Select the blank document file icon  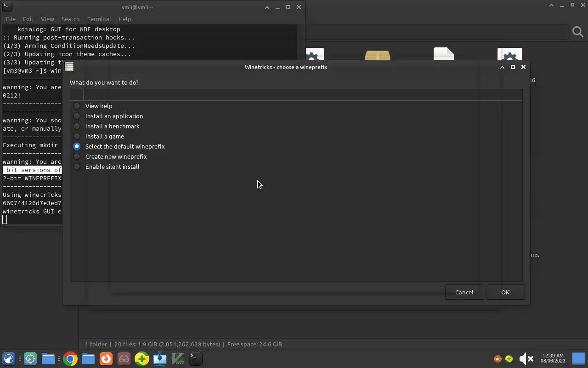click(x=444, y=54)
